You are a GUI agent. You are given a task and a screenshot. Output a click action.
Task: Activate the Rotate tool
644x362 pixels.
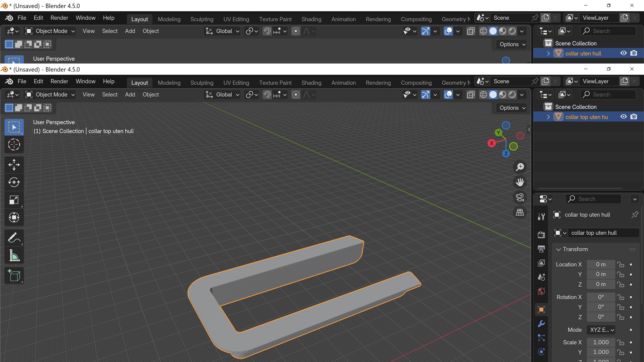pos(14,182)
